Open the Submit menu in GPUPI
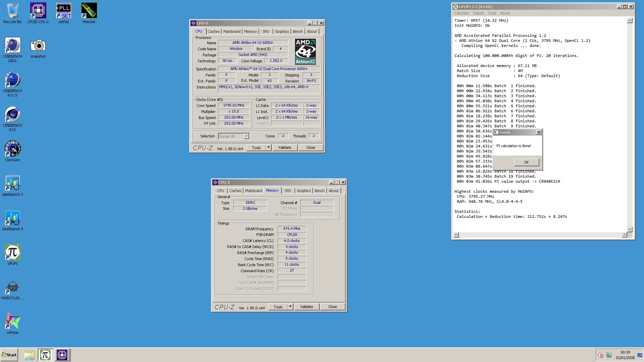This screenshot has height=362, width=644. 478,13
